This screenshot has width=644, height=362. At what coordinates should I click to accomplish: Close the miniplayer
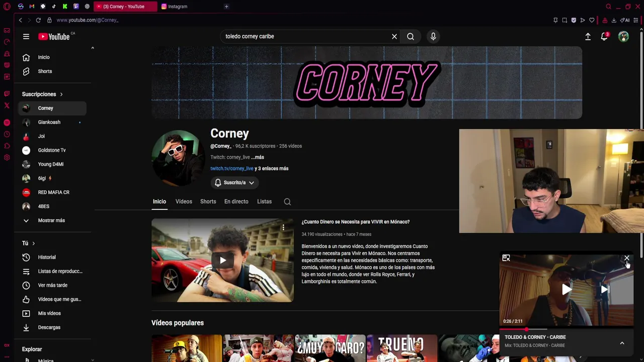(x=626, y=258)
